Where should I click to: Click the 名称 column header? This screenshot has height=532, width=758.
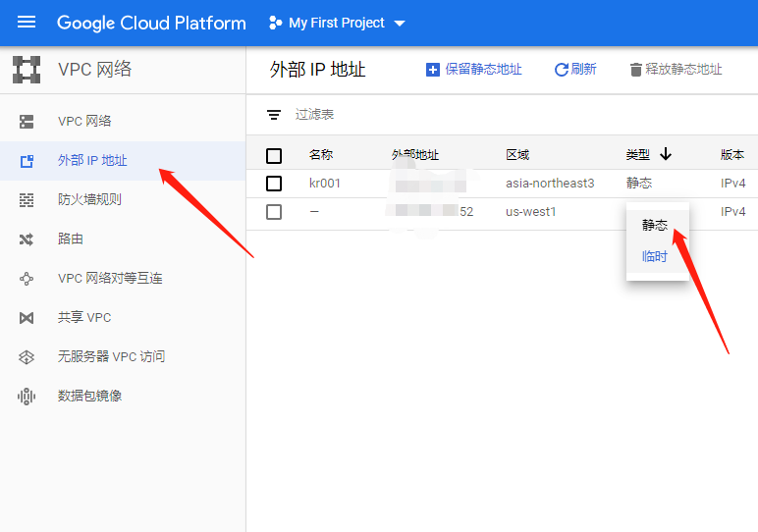pyautogui.click(x=321, y=155)
